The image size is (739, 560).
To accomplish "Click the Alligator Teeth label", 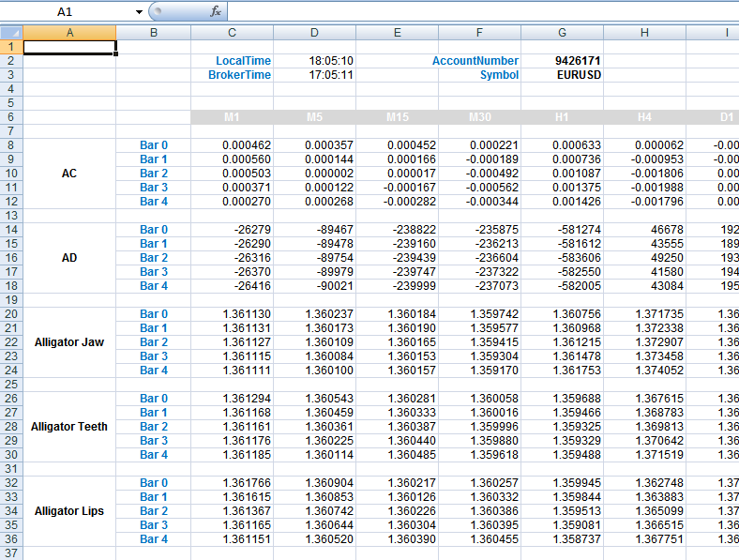I will coord(69,427).
